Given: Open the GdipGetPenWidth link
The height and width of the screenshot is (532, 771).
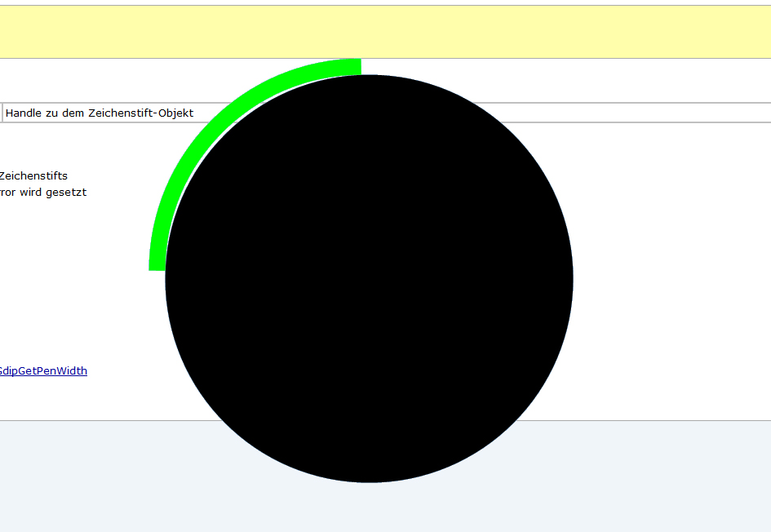Looking at the screenshot, I should click(43, 370).
